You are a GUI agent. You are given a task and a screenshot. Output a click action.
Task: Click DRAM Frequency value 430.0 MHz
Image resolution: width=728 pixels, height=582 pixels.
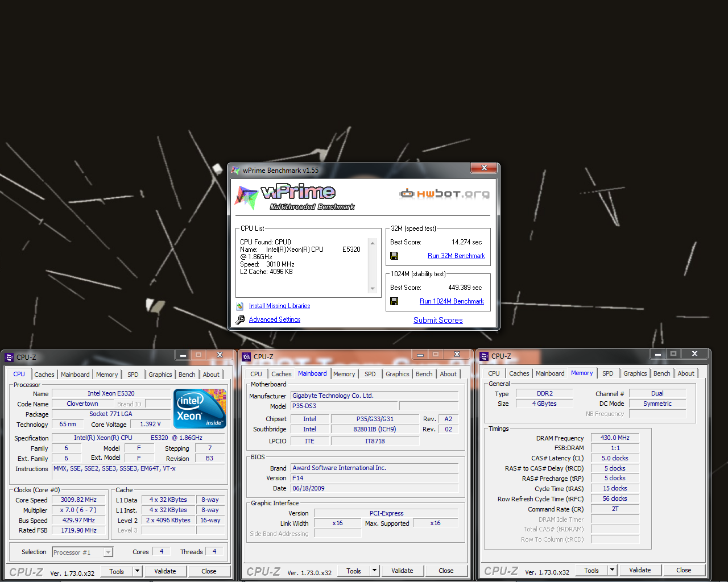click(615, 438)
